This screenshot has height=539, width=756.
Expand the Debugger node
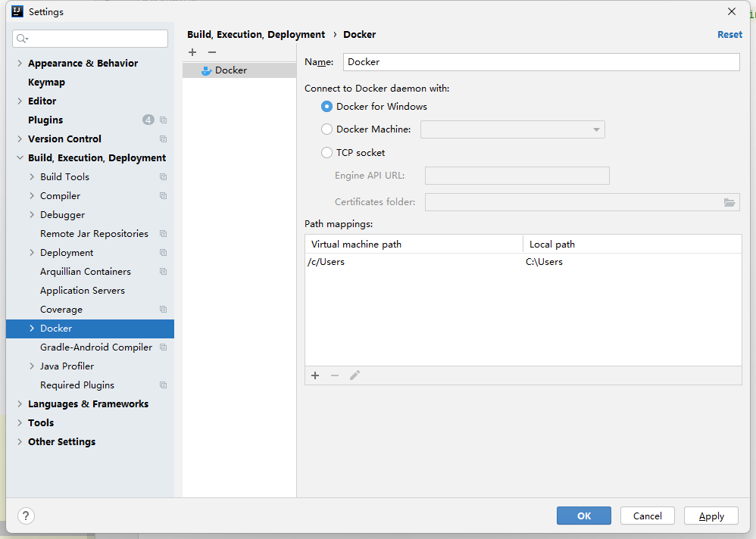(32, 215)
